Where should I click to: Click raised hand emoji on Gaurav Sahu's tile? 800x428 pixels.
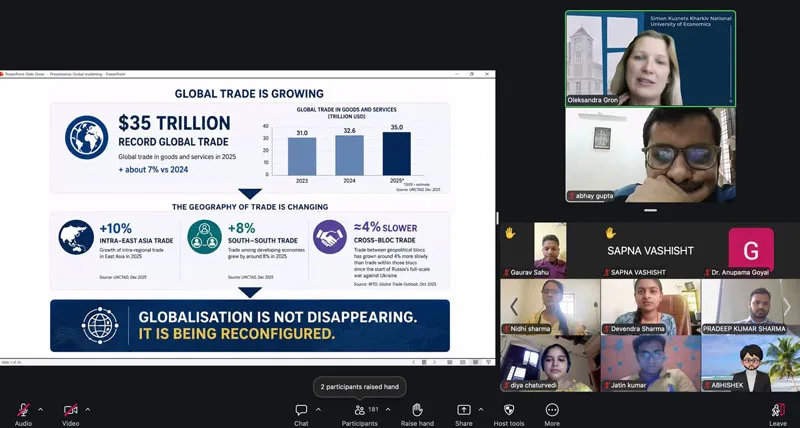510,233
